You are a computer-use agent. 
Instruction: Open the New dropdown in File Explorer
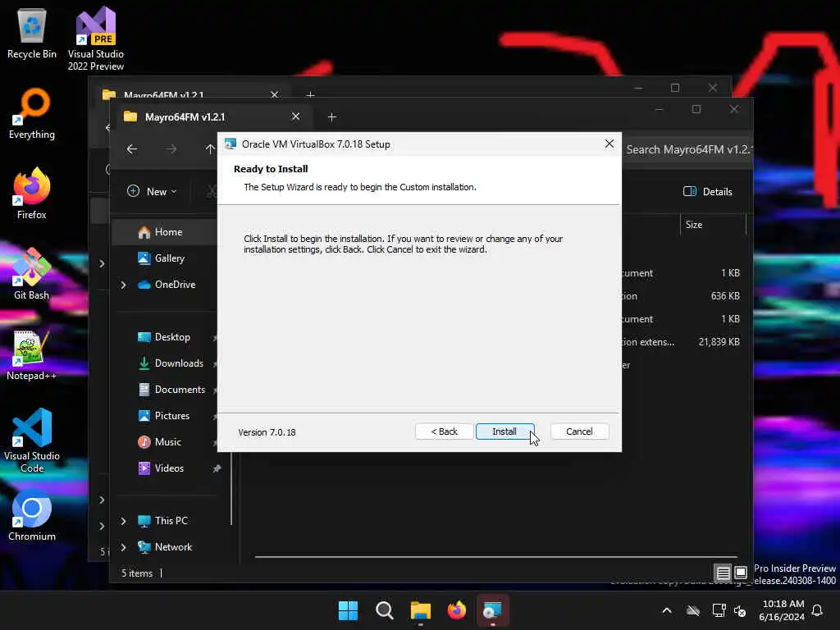(152, 191)
